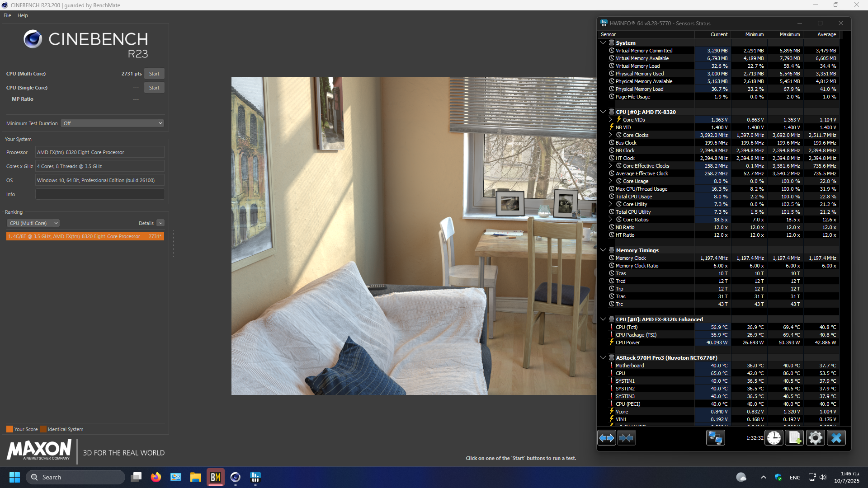Open the Cinebench File menu
This screenshot has width=868, height=488.
coord(7,15)
